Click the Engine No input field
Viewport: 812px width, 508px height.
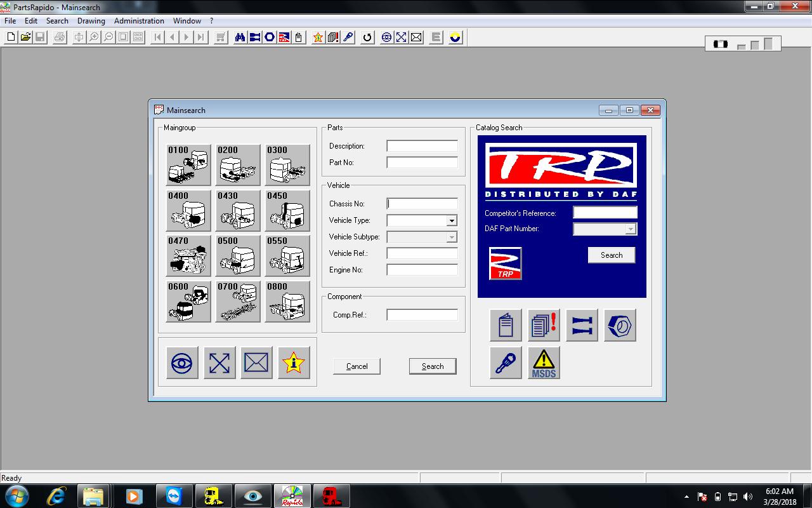click(x=422, y=270)
